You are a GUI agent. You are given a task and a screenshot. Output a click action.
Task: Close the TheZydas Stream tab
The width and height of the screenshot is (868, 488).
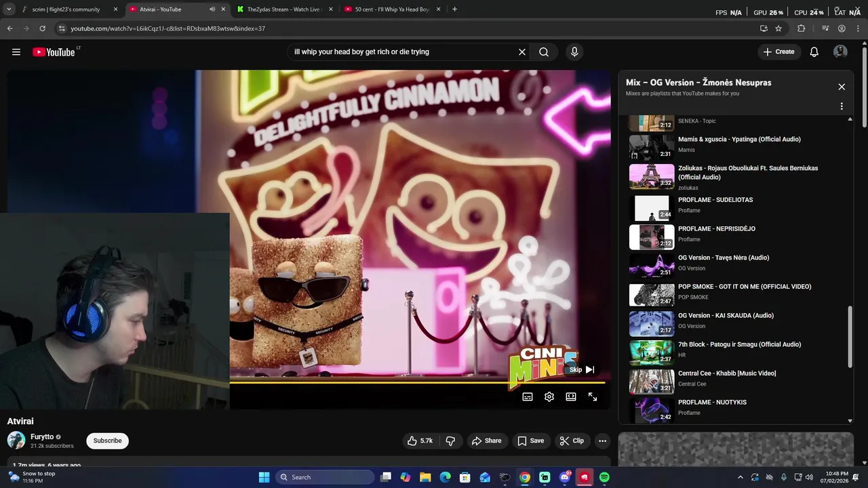point(331,9)
